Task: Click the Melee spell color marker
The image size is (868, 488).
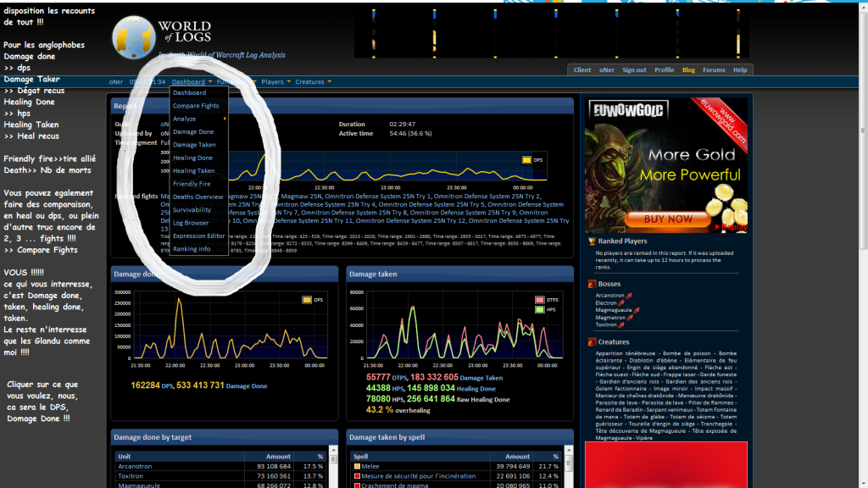Action: (x=357, y=467)
